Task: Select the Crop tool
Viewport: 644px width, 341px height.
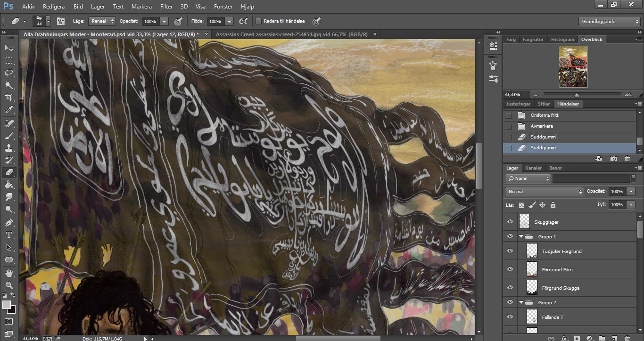Action: pyautogui.click(x=9, y=97)
